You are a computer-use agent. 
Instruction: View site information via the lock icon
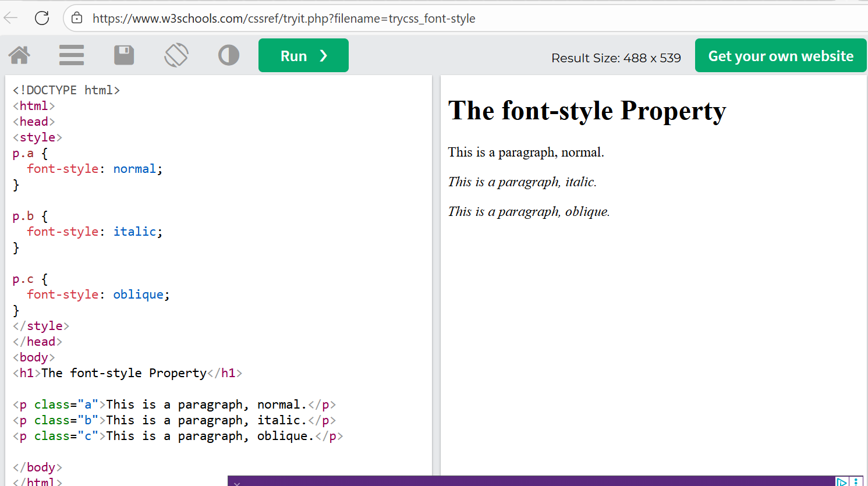[x=77, y=18]
